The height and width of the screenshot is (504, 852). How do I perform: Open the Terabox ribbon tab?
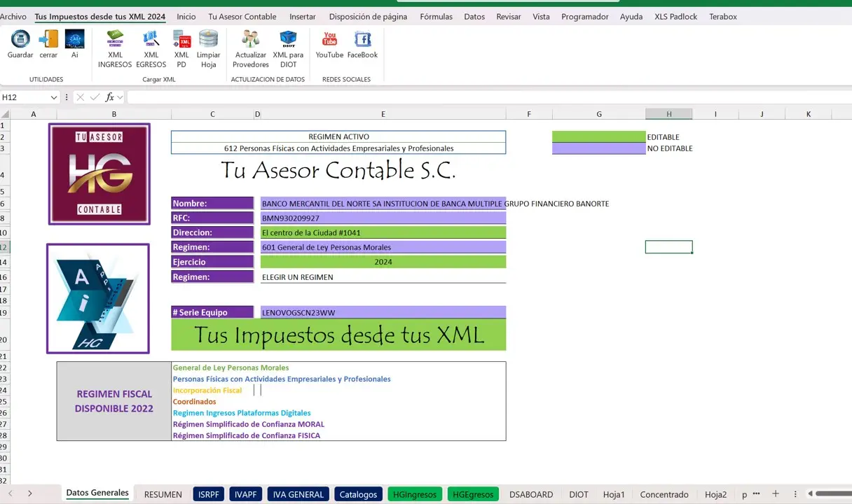tap(723, 16)
